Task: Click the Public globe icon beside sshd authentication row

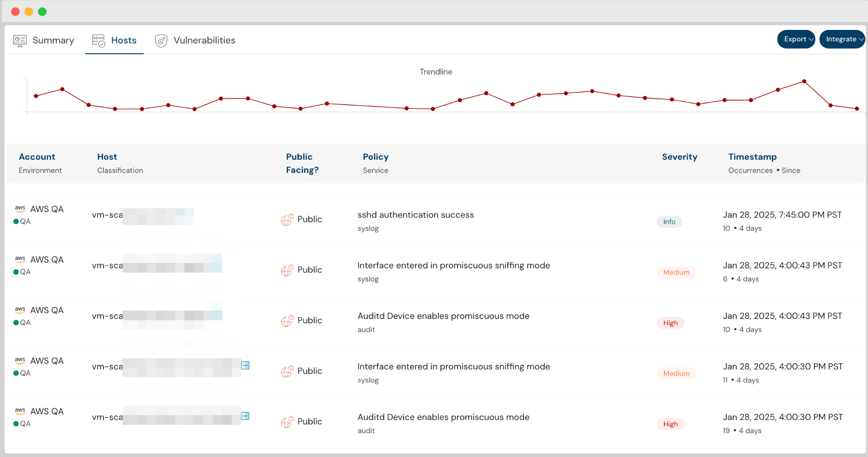Action: (288, 219)
